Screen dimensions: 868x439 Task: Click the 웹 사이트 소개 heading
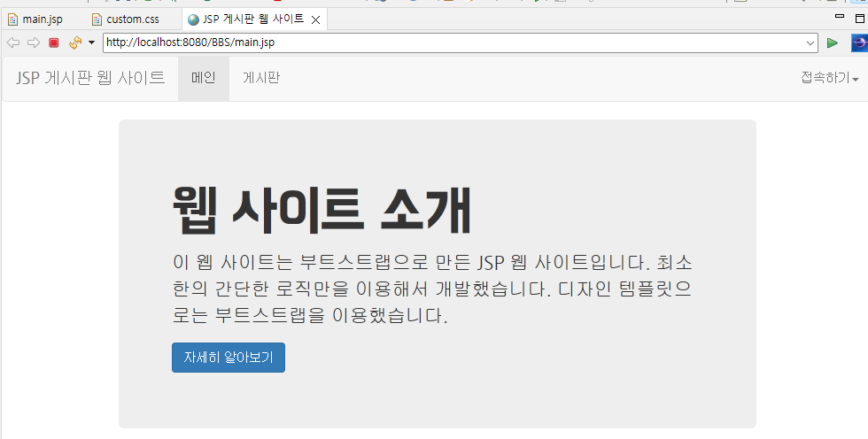click(x=322, y=210)
